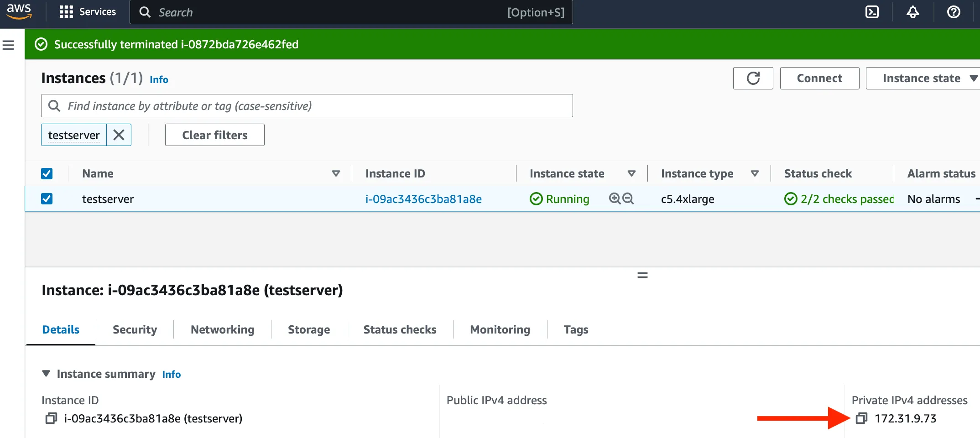Click the Running status check icon
This screenshot has height=438, width=980.
pyautogui.click(x=536, y=199)
